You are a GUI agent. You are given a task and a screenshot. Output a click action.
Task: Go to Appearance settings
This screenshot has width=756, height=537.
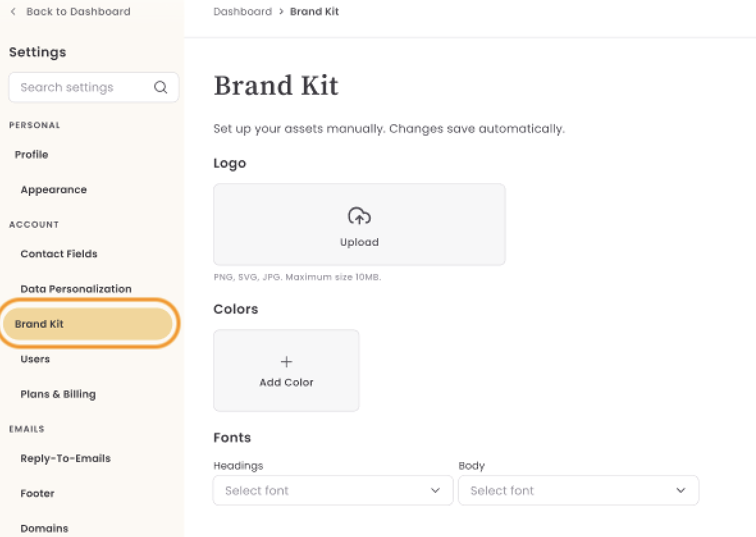[54, 190]
